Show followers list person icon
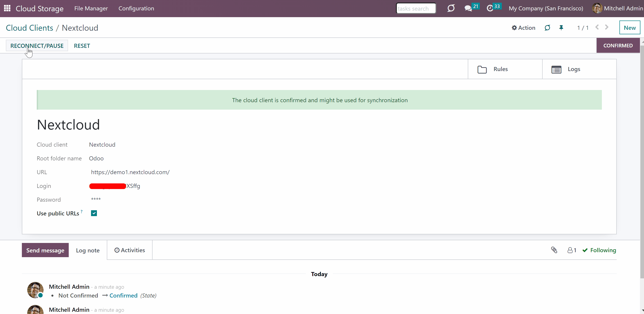Screen dimensions: 644x314 [x=572, y=250]
